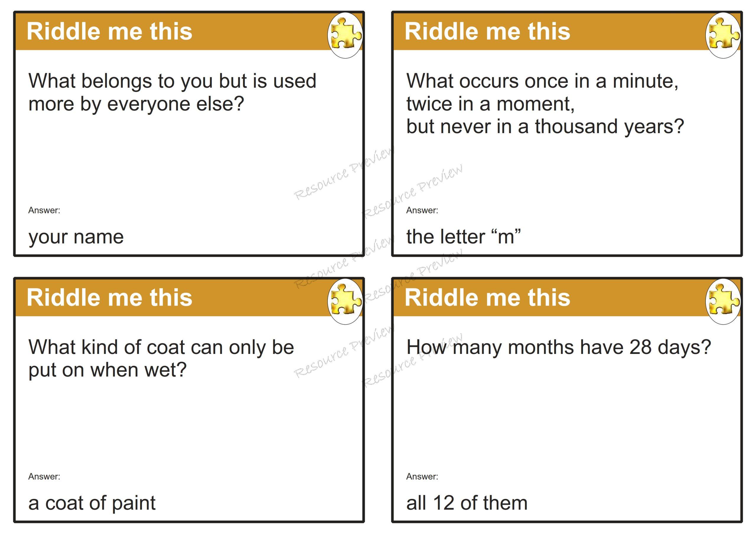
Task: Select the heading above the coat riddle
Action: click(109, 298)
